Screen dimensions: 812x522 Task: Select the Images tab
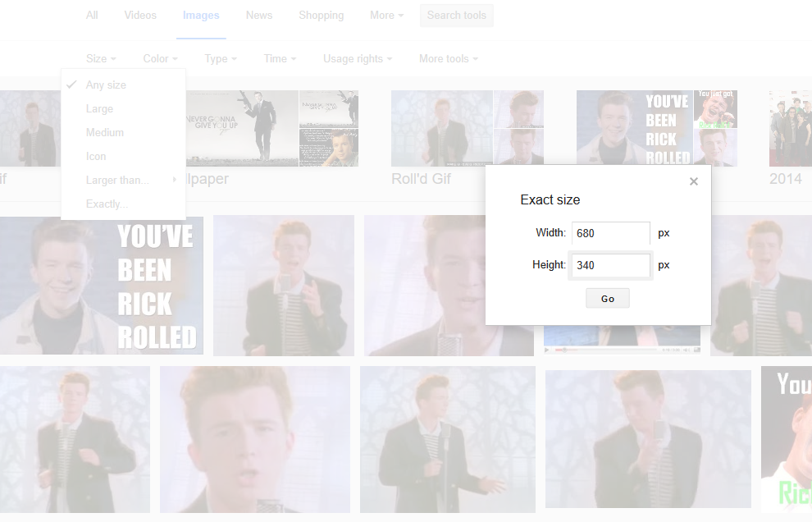(x=201, y=16)
